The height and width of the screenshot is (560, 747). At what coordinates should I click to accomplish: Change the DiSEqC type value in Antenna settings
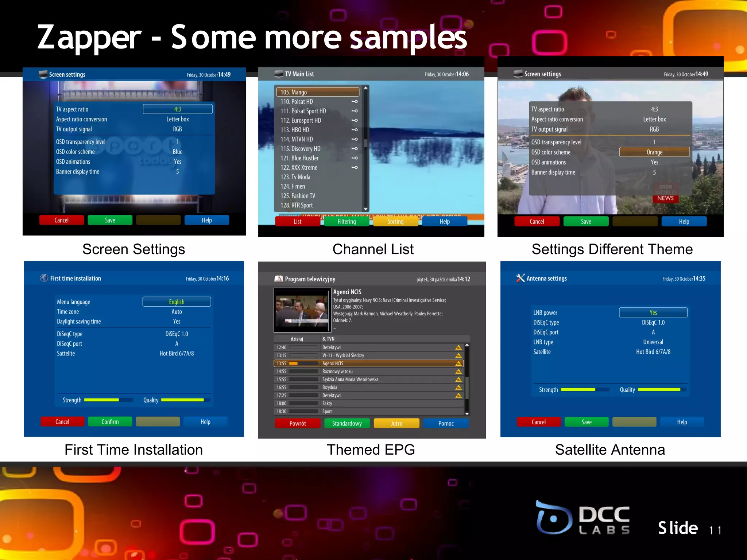(x=653, y=323)
